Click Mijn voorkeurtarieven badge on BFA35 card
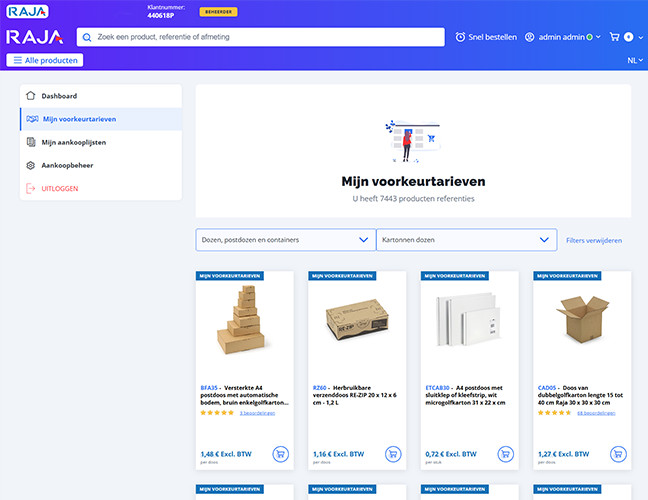This screenshot has width=648, height=500. tap(230, 276)
